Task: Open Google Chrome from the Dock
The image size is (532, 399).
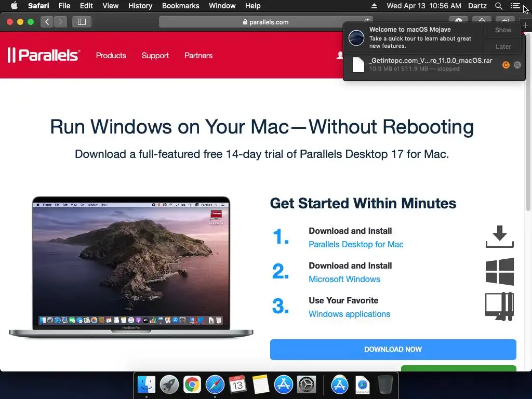Action: (x=192, y=385)
